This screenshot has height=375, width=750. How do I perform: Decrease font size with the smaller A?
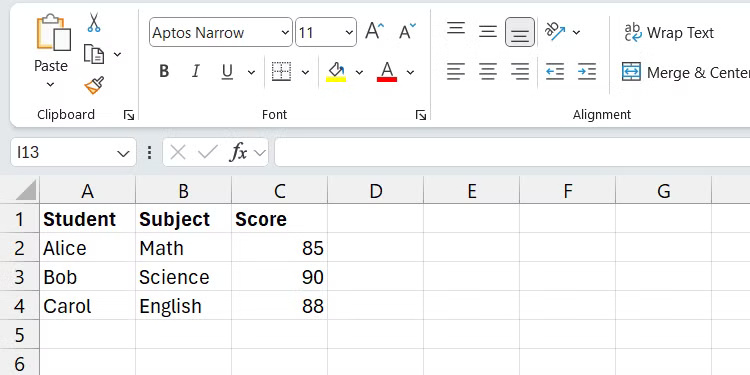point(407,32)
